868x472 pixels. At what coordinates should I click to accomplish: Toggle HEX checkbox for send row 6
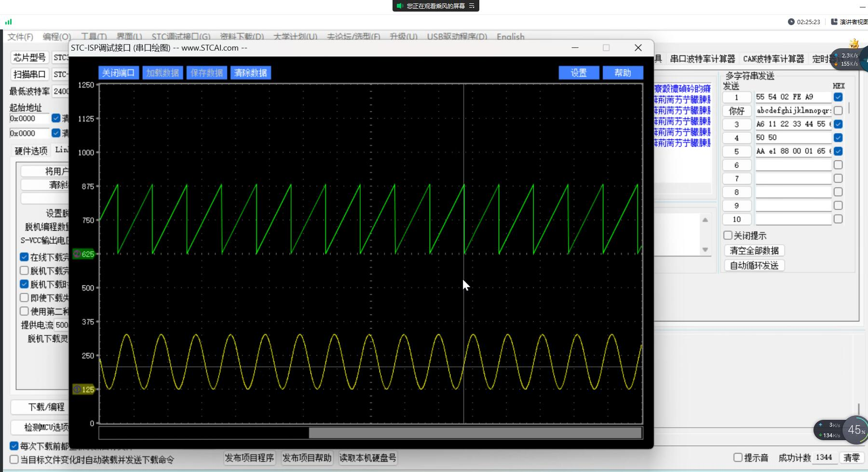click(838, 165)
